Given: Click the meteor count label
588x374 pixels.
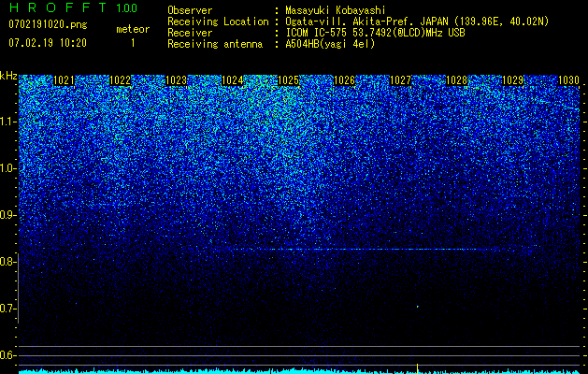Looking at the screenshot, I should click(x=133, y=29).
